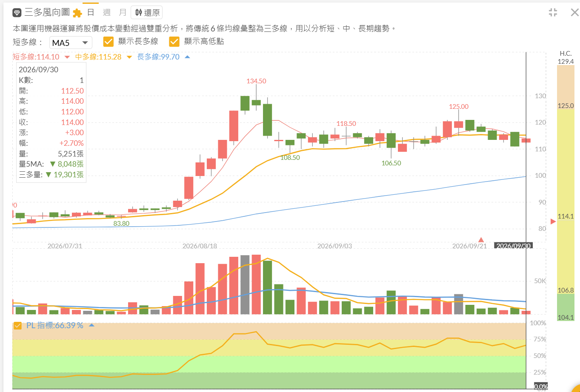Toggle the 顯示高低點 checkbox
Viewport: 580px width, 392px height.
point(174,42)
